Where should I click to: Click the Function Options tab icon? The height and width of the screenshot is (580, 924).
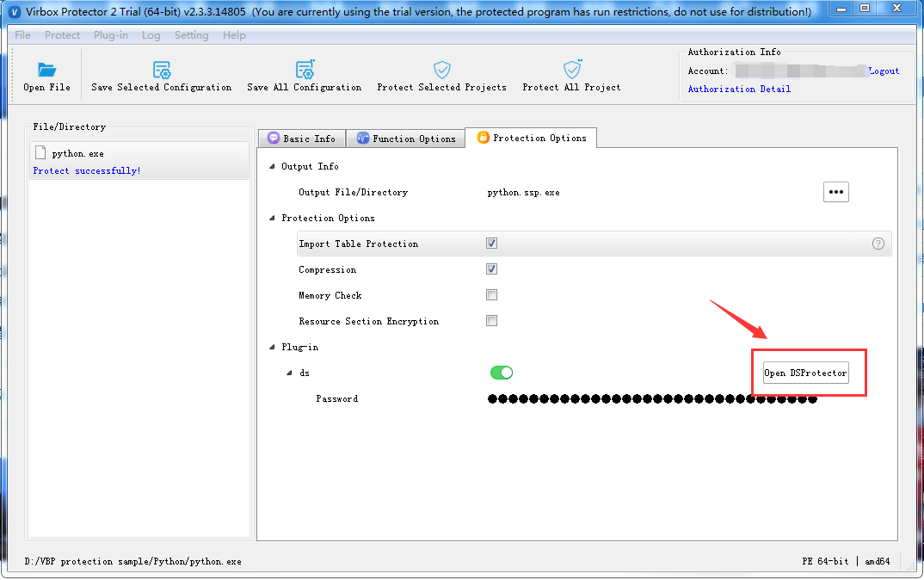[363, 138]
